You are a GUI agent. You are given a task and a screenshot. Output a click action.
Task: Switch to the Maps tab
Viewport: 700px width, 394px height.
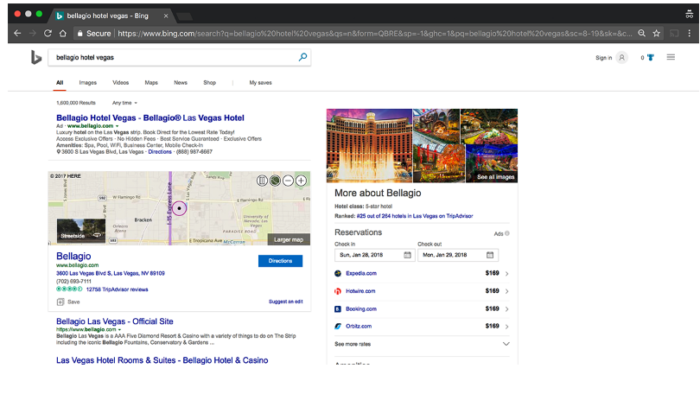pos(151,83)
